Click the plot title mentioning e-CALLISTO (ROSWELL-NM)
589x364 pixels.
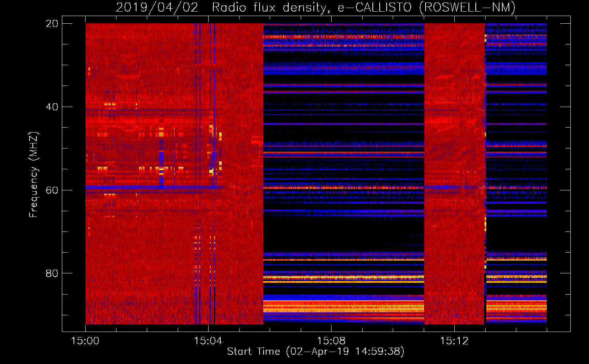(316, 7)
